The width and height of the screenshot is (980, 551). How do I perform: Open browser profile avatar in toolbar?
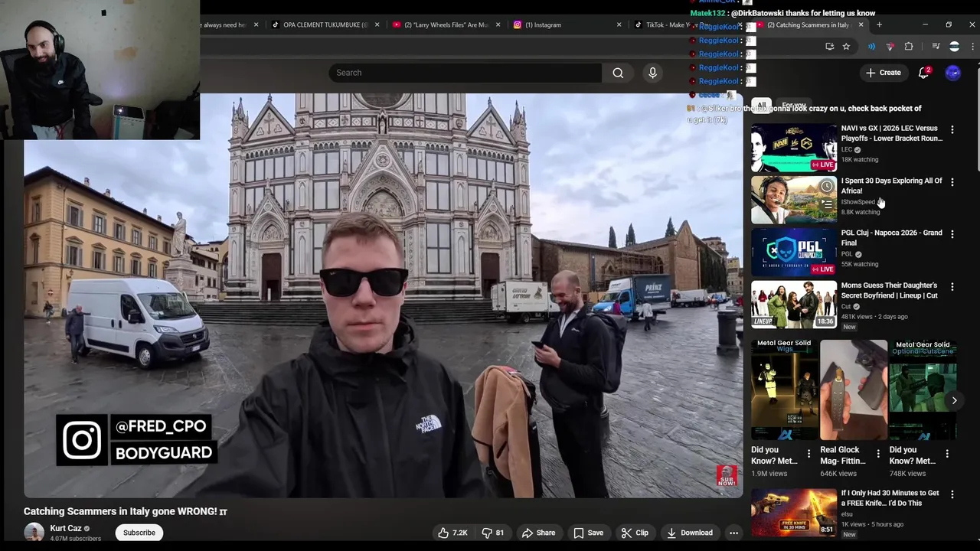954,47
